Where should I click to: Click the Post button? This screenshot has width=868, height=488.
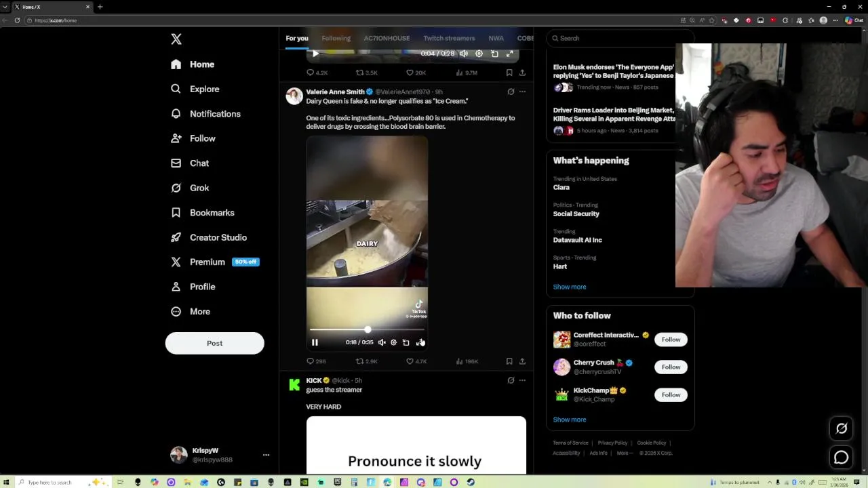click(x=214, y=343)
